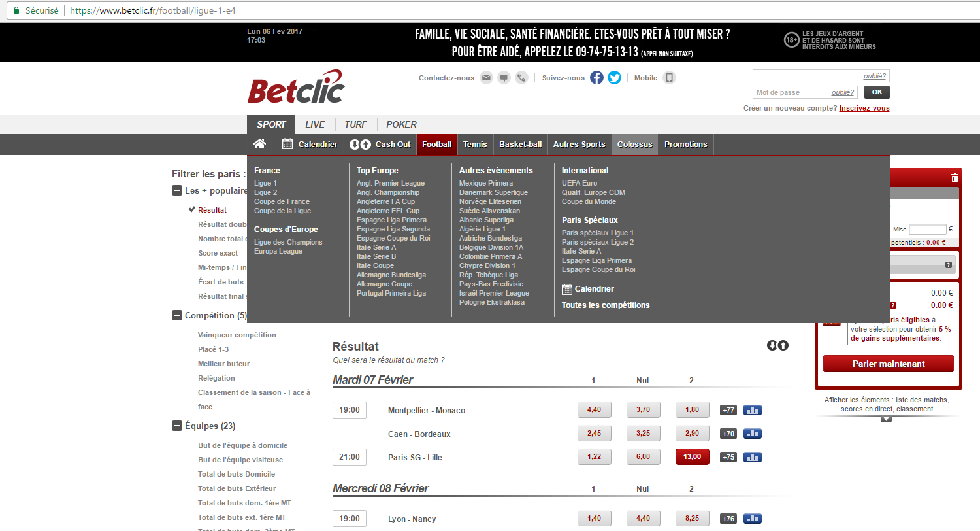980x531 pixels.
Task: Go to the Betclic home icon
Action: (259, 144)
